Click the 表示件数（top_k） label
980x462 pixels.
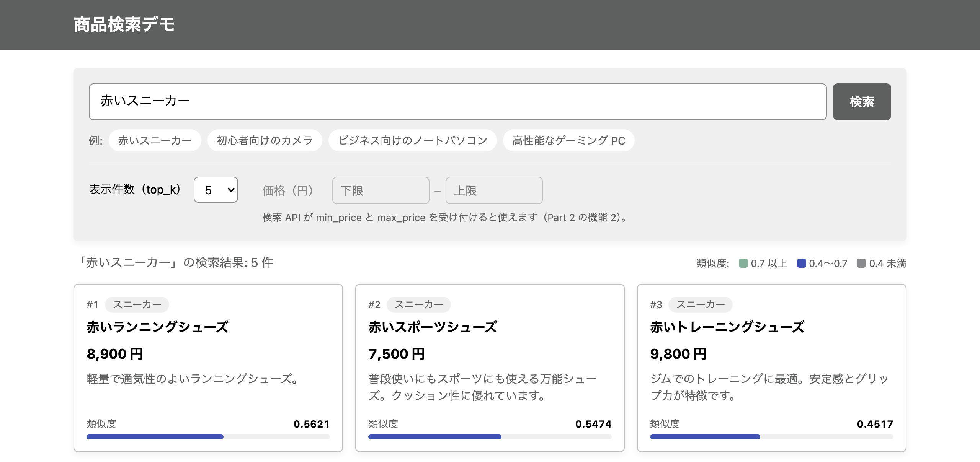click(135, 189)
